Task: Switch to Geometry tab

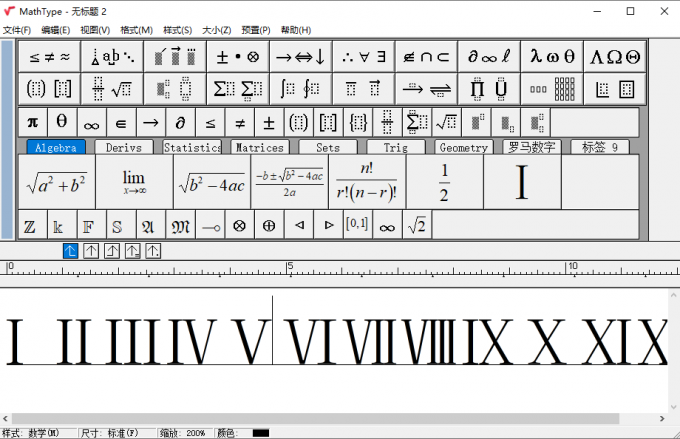Action: [x=464, y=147]
